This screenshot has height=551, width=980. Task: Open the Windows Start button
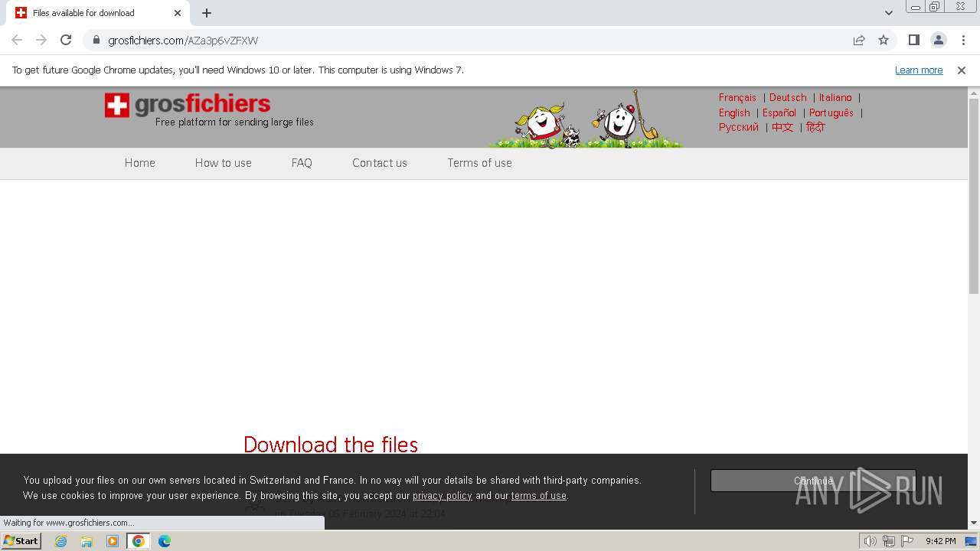tap(21, 540)
